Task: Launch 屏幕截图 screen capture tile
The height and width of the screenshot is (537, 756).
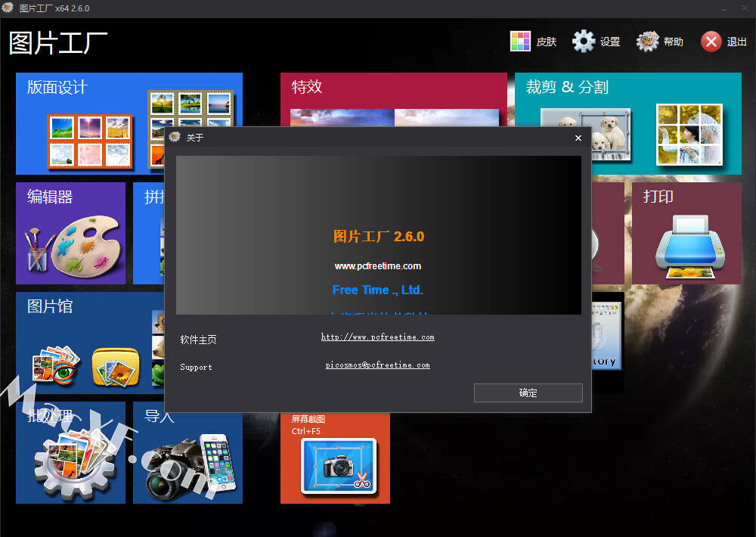Action: tap(335, 460)
